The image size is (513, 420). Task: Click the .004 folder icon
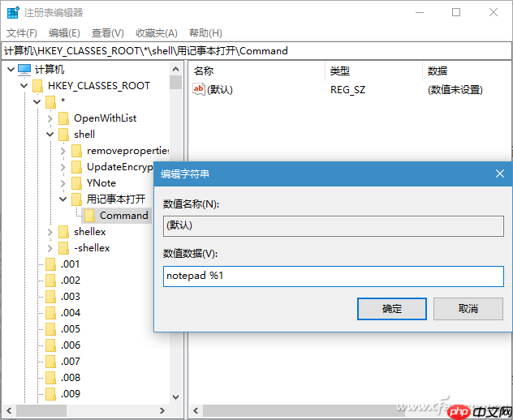[x=50, y=313]
